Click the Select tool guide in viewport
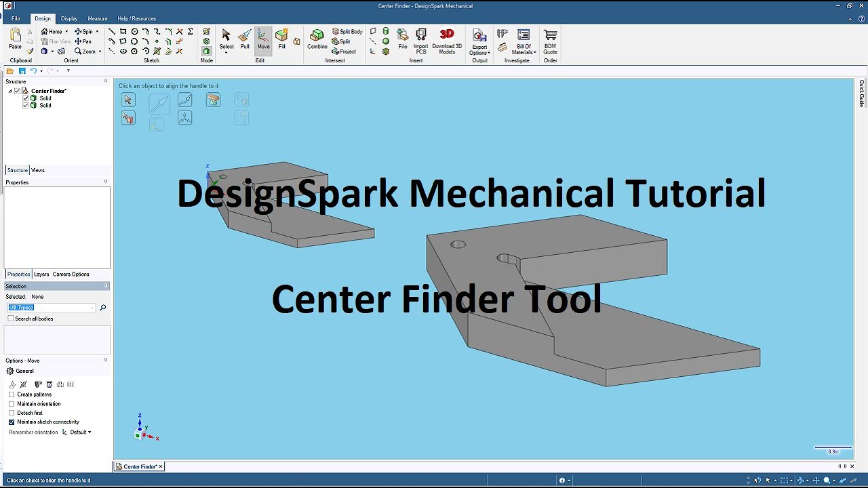 click(128, 100)
